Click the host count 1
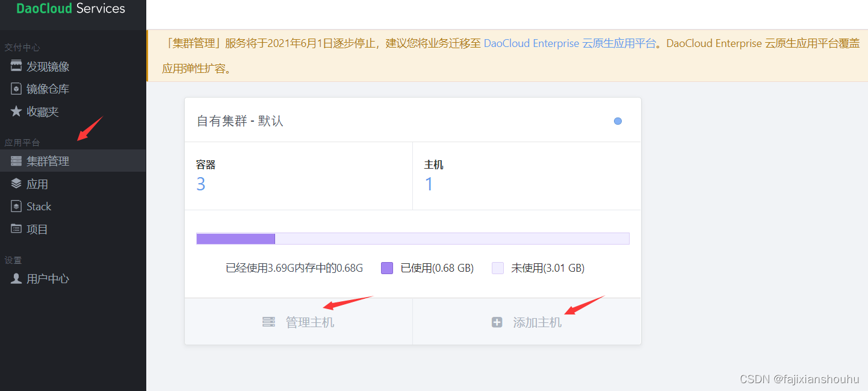868x391 pixels. click(x=429, y=184)
